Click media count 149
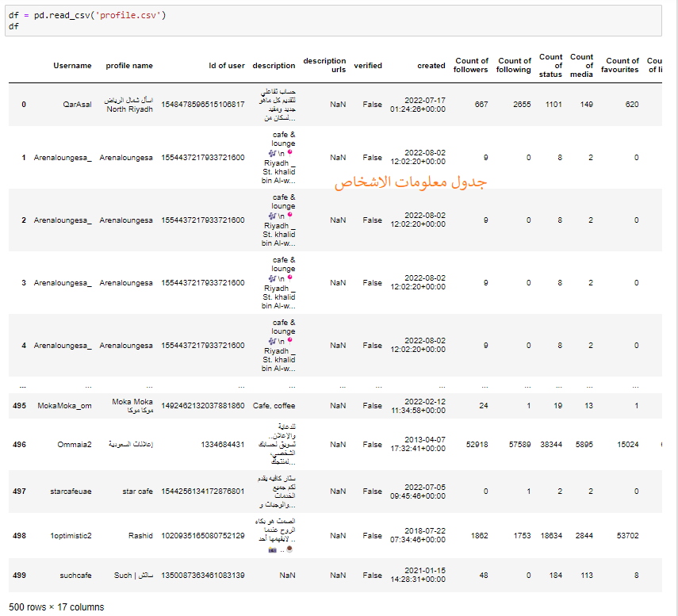The image size is (678, 616). point(586,105)
